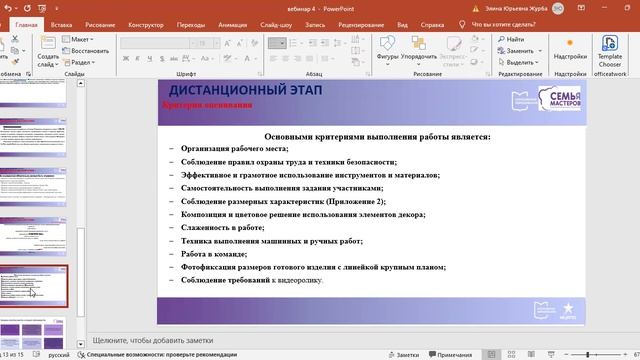Open the Рисование ribbon tab
This screenshot has width=640, height=360.
coord(100,25)
